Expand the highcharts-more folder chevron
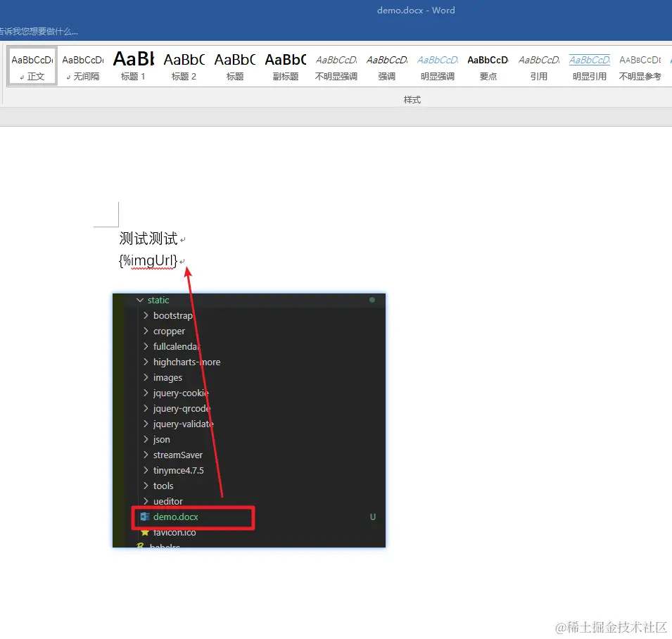672x639 pixels. click(146, 362)
